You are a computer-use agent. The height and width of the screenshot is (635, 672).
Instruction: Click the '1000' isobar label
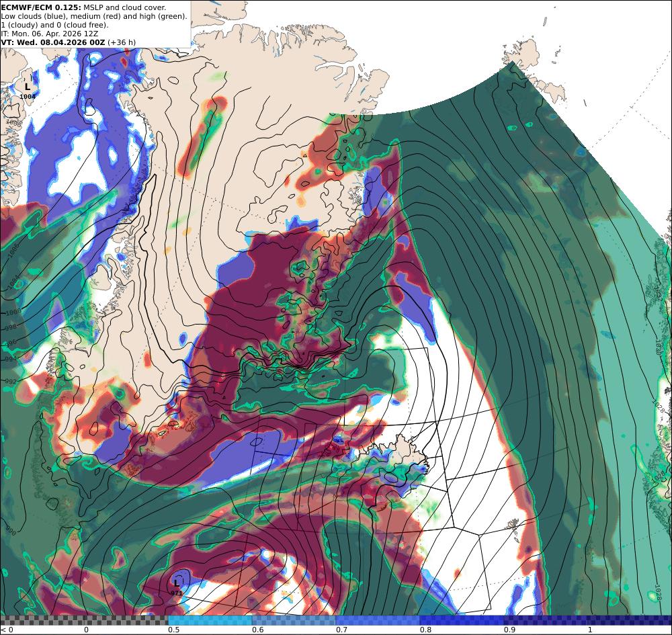point(12,312)
